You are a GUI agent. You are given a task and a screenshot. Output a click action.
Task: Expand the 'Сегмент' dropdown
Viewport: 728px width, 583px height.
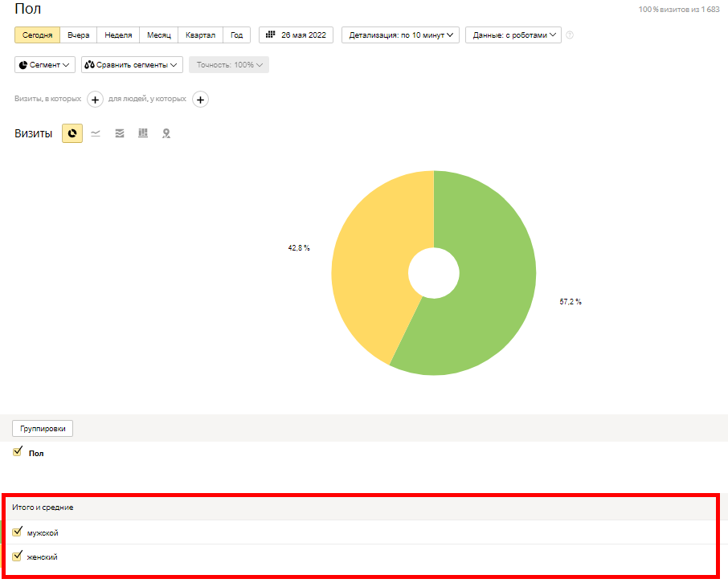[x=45, y=64]
